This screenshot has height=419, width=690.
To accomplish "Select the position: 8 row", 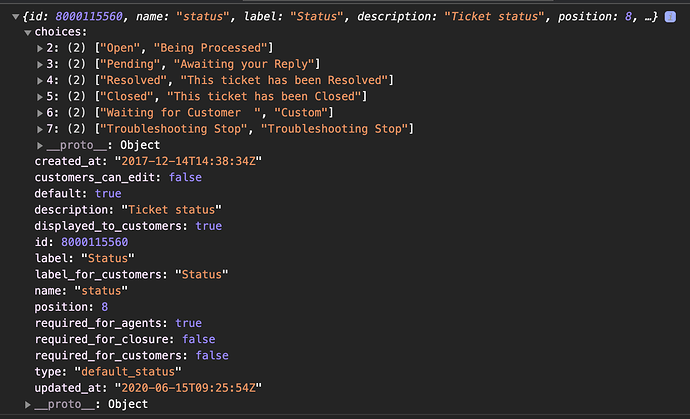I will [x=71, y=307].
